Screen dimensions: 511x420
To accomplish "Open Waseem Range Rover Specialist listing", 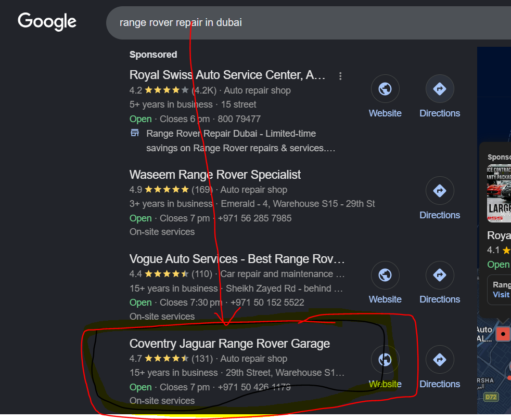I will (x=215, y=175).
